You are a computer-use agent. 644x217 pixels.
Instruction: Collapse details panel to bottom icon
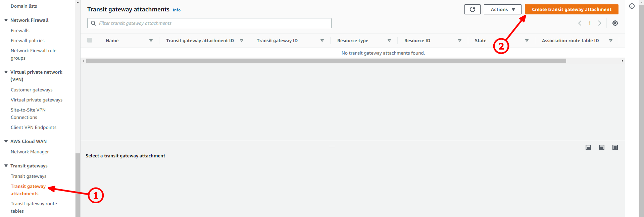(588, 147)
